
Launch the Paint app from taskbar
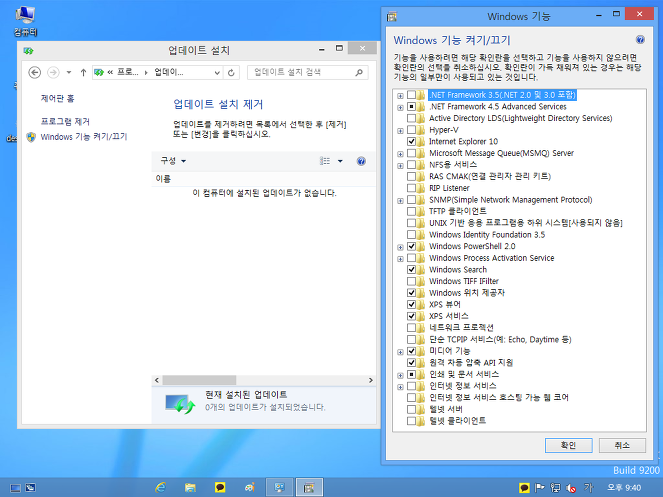tap(249, 487)
